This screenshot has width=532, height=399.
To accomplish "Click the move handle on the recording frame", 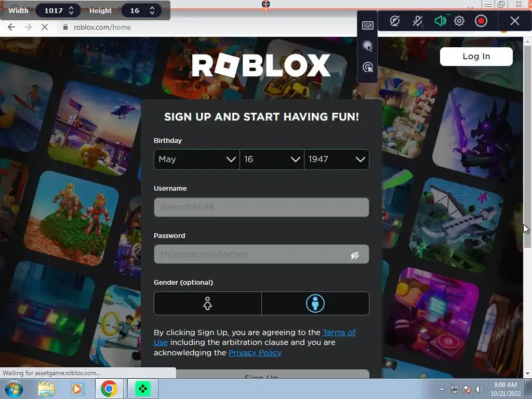I will [265, 4].
